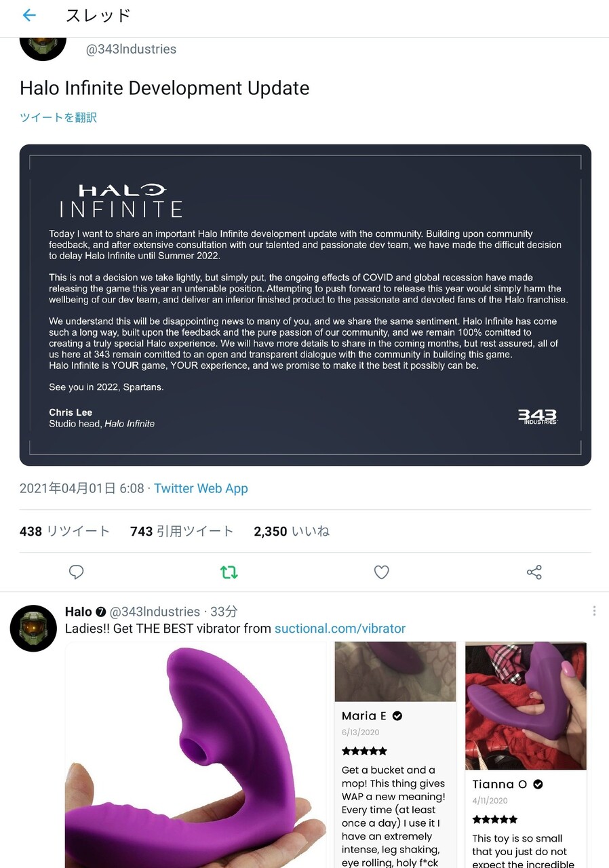This screenshot has width=609, height=868.
Task: View the 438 リツイート list
Action: [64, 532]
